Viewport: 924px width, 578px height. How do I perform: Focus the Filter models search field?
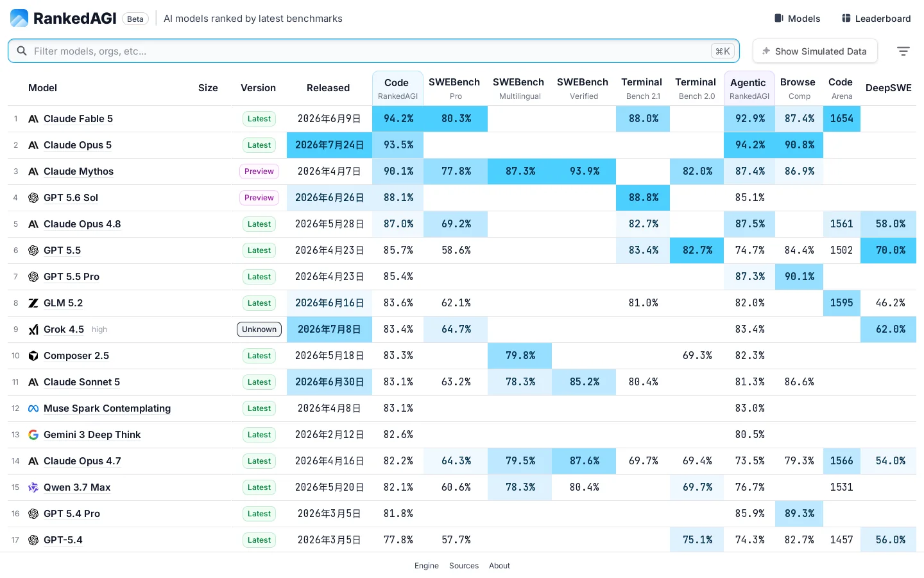[x=373, y=51]
